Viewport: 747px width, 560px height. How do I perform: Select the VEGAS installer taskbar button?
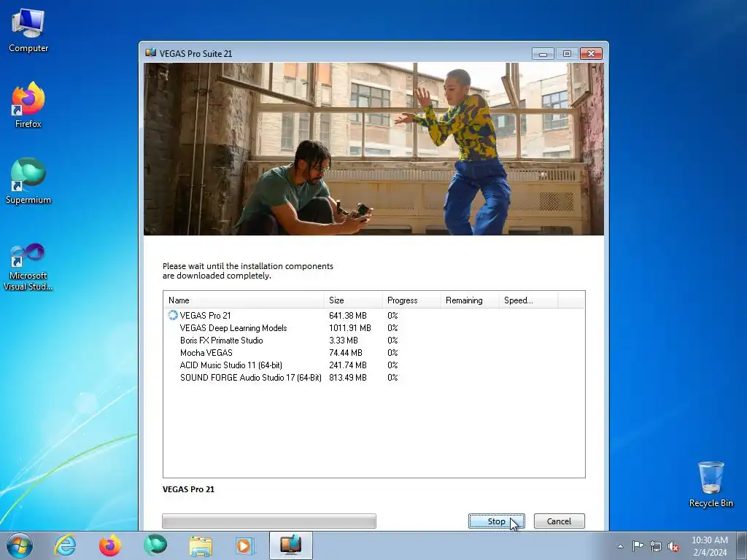[290, 545]
